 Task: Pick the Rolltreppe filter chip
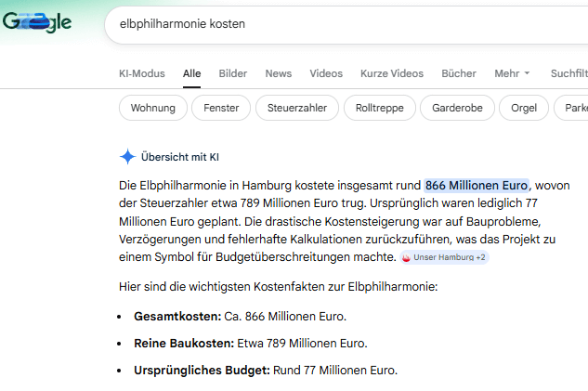[379, 108]
